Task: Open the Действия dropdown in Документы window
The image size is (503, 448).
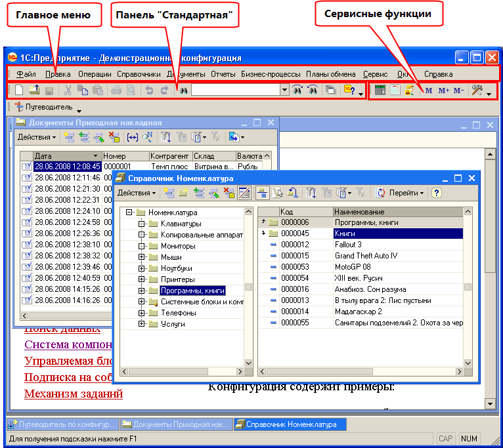Action: (x=37, y=137)
